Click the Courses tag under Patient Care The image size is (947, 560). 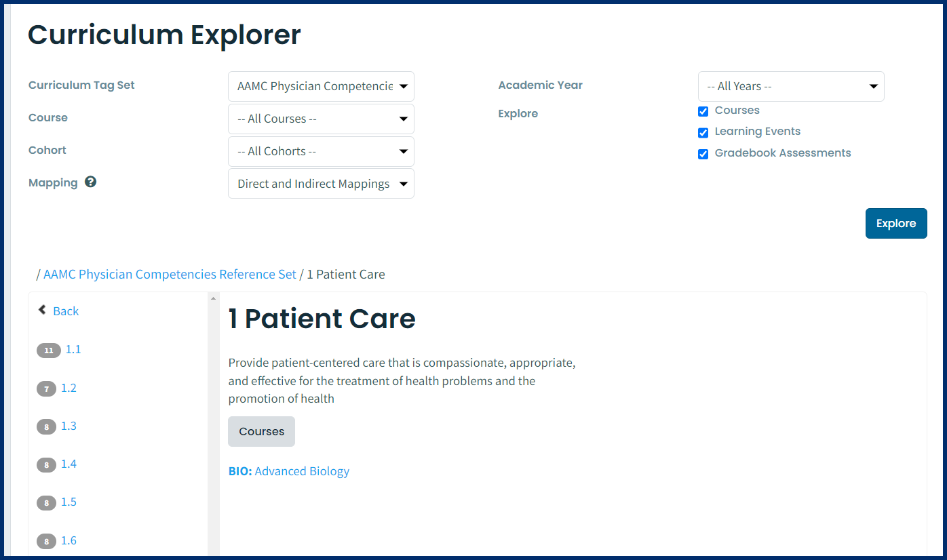click(x=261, y=431)
